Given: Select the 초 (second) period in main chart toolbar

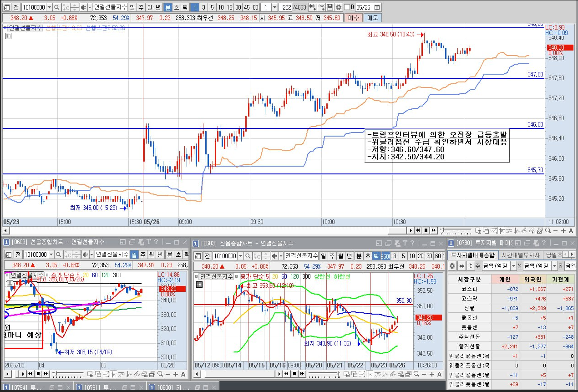Looking at the screenshot, I should [x=176, y=7].
